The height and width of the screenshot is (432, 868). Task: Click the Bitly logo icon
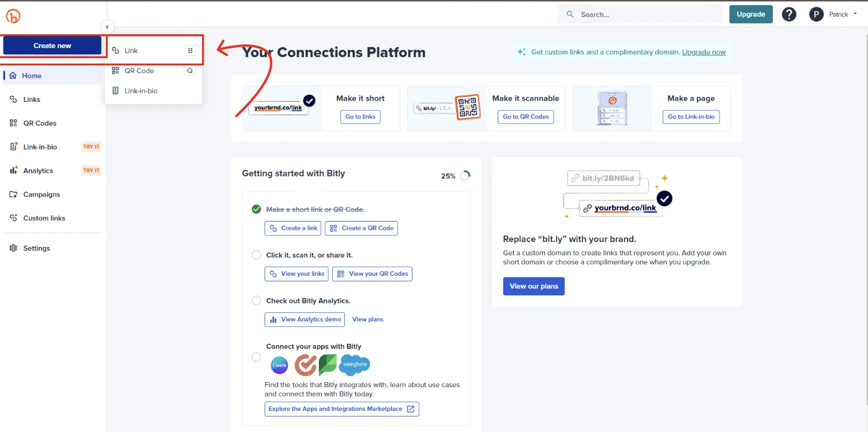13,16
